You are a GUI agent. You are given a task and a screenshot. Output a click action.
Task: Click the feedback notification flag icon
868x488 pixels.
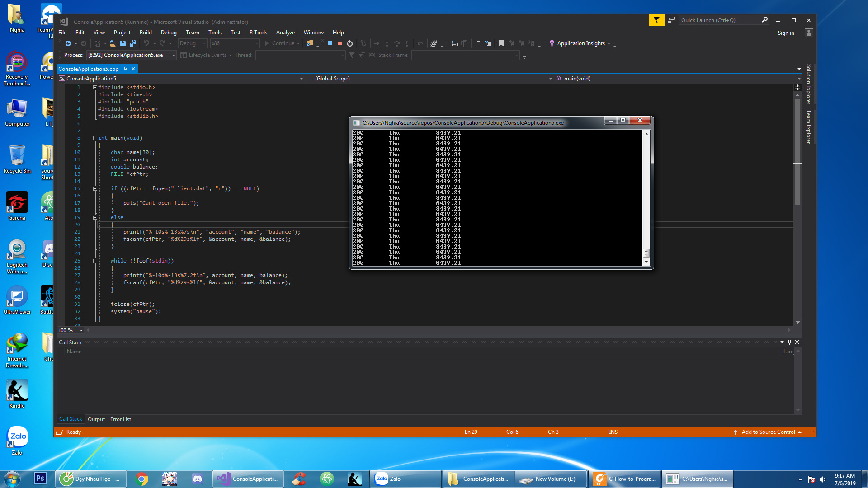656,20
